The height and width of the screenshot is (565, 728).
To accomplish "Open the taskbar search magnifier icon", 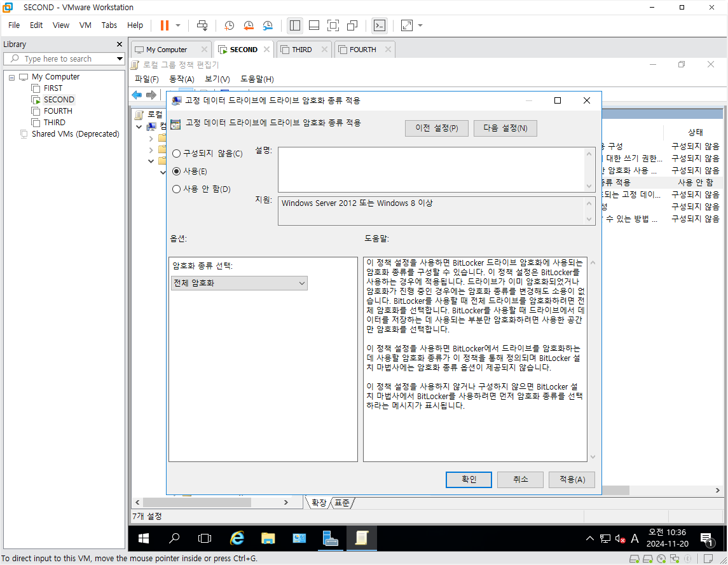I will (174, 538).
